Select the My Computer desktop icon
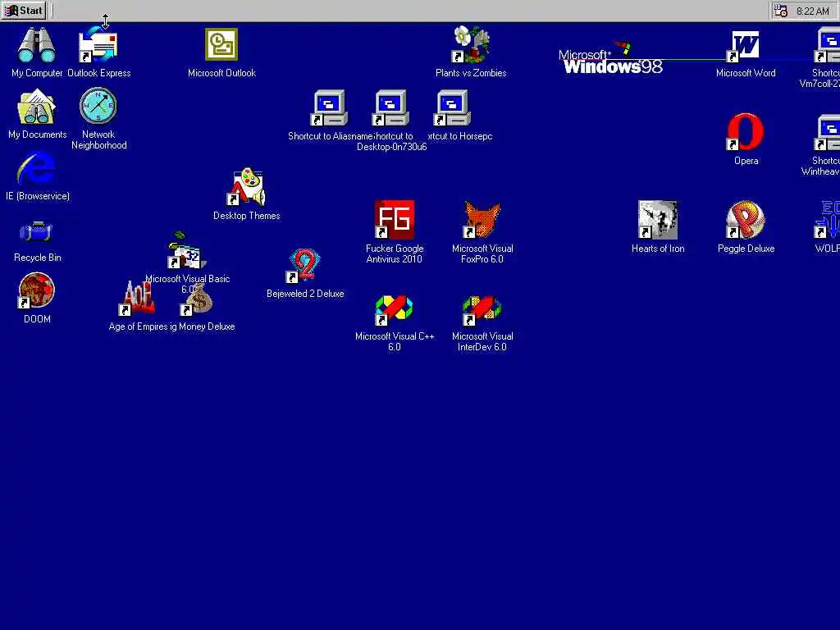This screenshot has height=630, width=840. pos(36,45)
